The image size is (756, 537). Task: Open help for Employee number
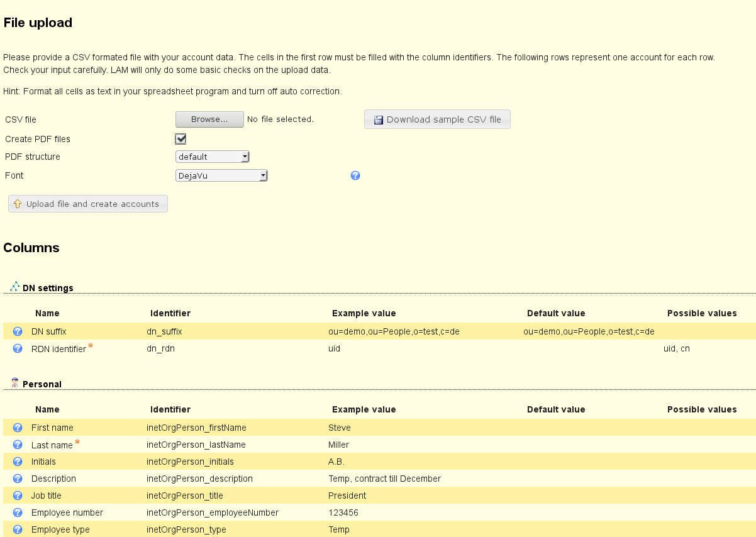click(x=18, y=512)
